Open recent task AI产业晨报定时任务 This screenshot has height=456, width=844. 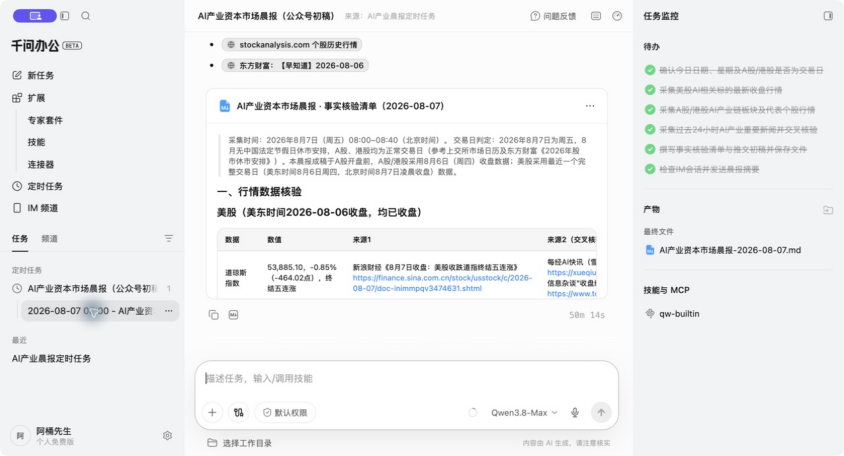[51, 359]
